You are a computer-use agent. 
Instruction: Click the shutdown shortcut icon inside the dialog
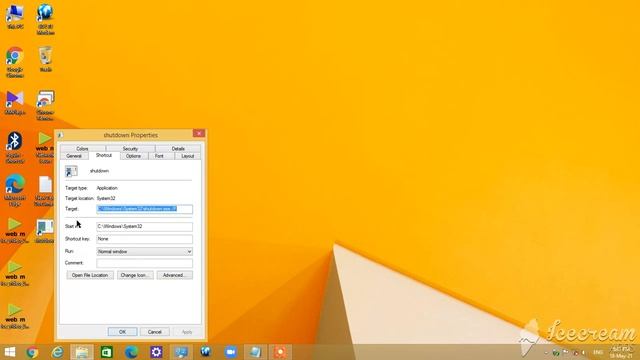click(71, 171)
